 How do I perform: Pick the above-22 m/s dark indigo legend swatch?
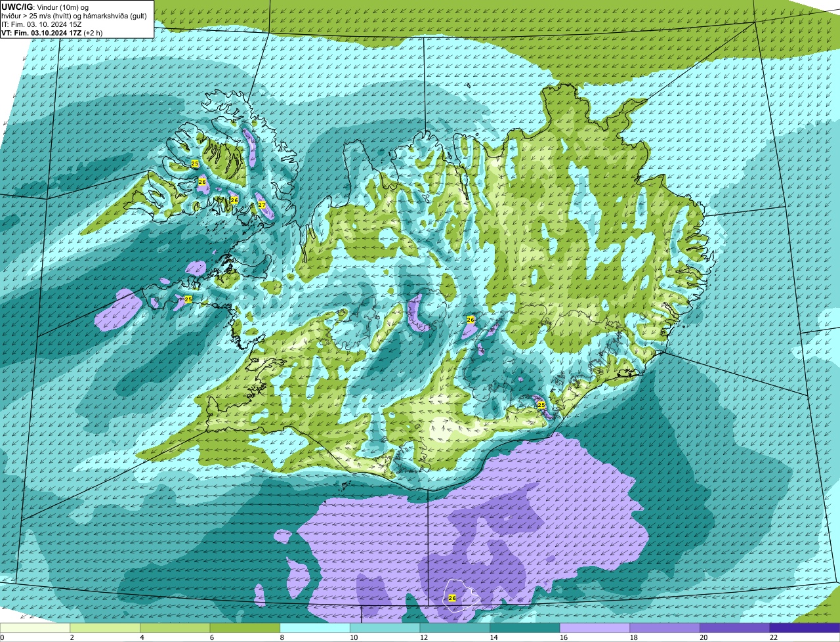click(805, 628)
